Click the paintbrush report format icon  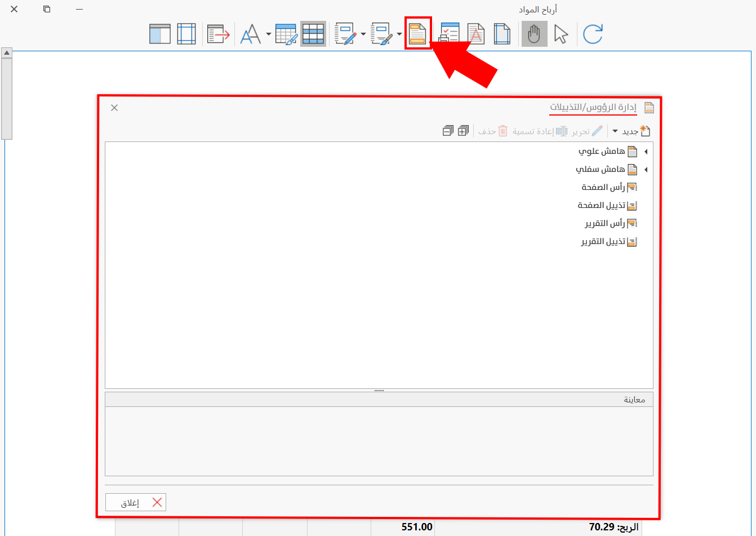(x=382, y=34)
